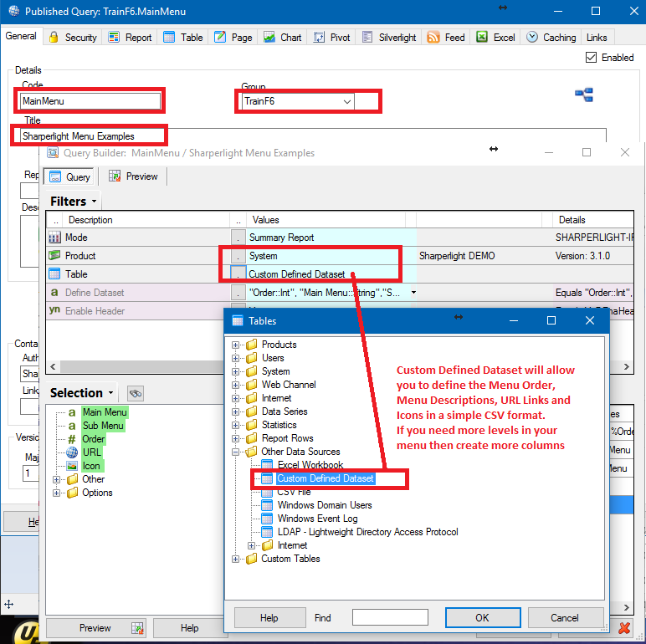Click the lookup button for Define Dataset
The width and height of the screenshot is (646, 644).
tap(238, 293)
